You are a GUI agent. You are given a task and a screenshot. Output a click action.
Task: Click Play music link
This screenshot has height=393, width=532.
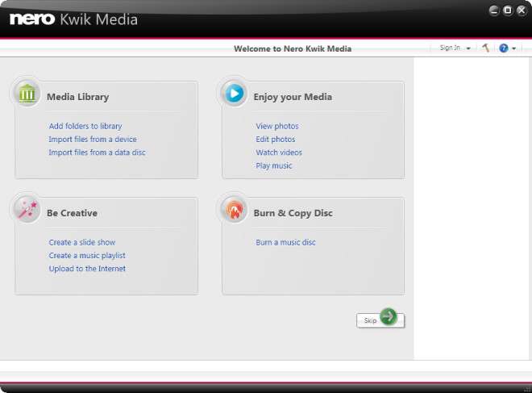[x=274, y=165]
